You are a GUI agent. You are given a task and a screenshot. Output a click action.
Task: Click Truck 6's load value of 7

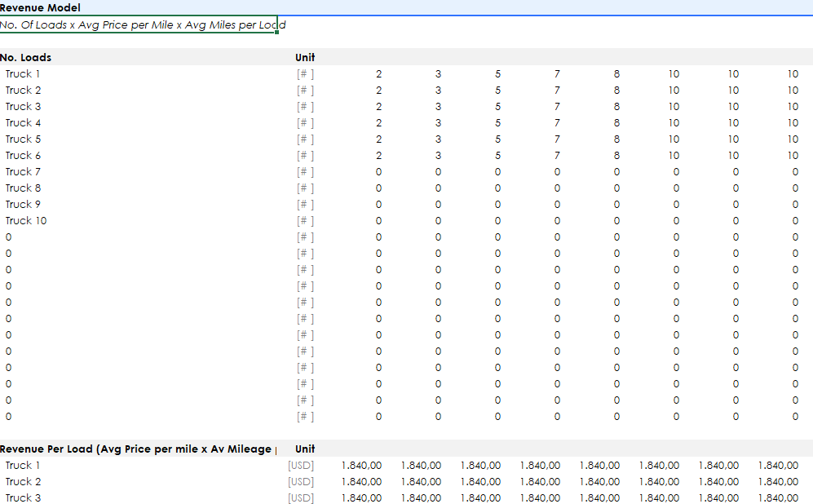click(x=557, y=155)
